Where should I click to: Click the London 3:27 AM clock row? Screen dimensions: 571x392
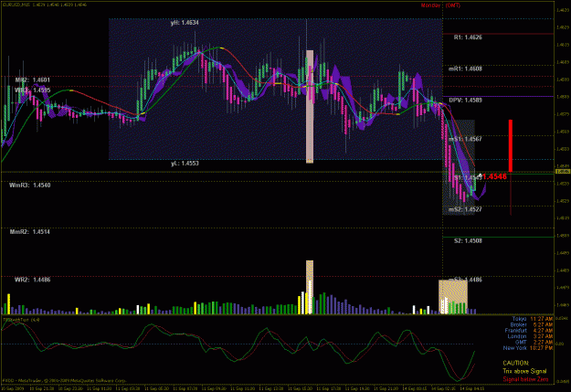click(x=530, y=336)
